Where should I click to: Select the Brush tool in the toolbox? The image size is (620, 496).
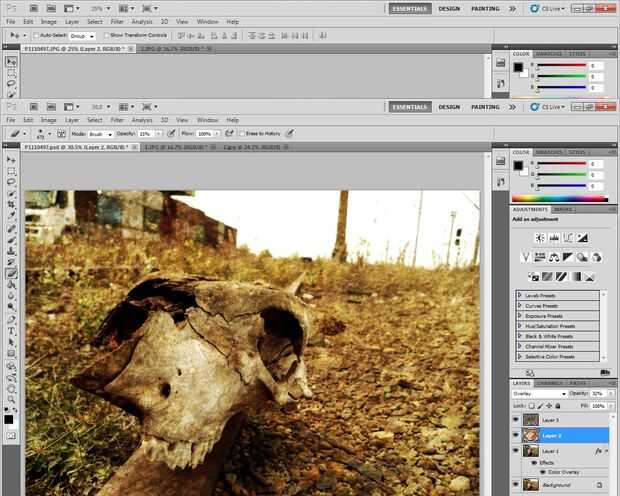tap(11, 239)
